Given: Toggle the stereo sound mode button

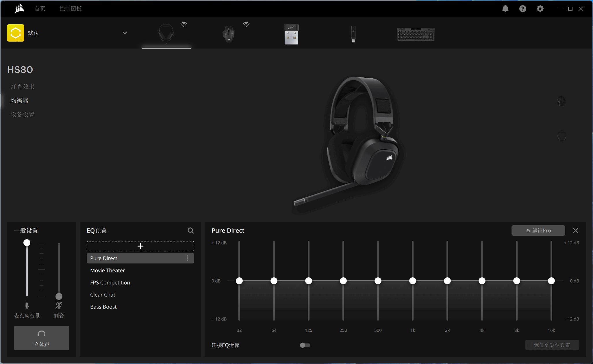Looking at the screenshot, I should pos(42,338).
